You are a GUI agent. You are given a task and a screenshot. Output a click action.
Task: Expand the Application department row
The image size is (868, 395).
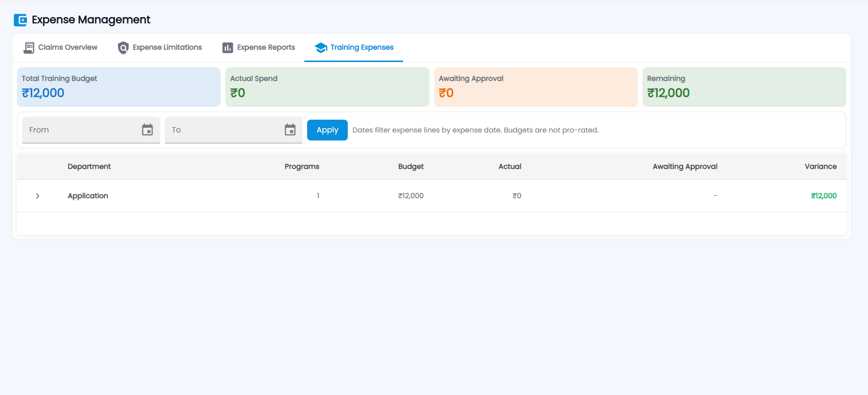(x=38, y=196)
